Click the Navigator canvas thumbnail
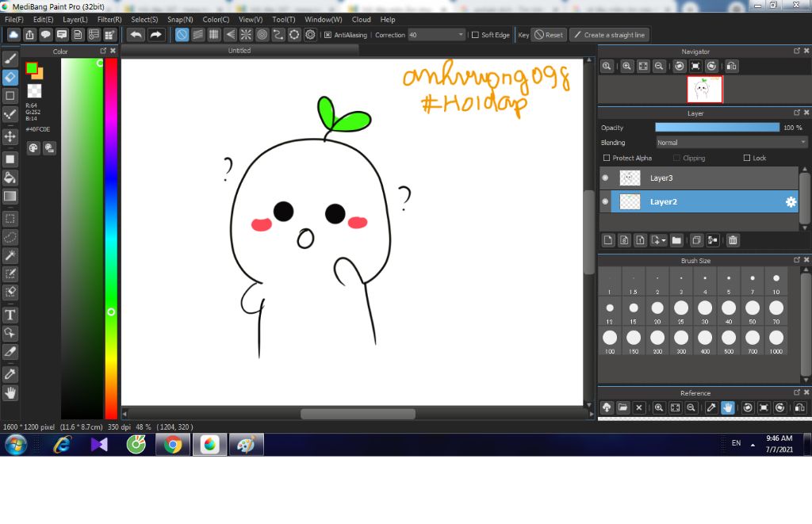The image size is (812, 524). point(704,90)
